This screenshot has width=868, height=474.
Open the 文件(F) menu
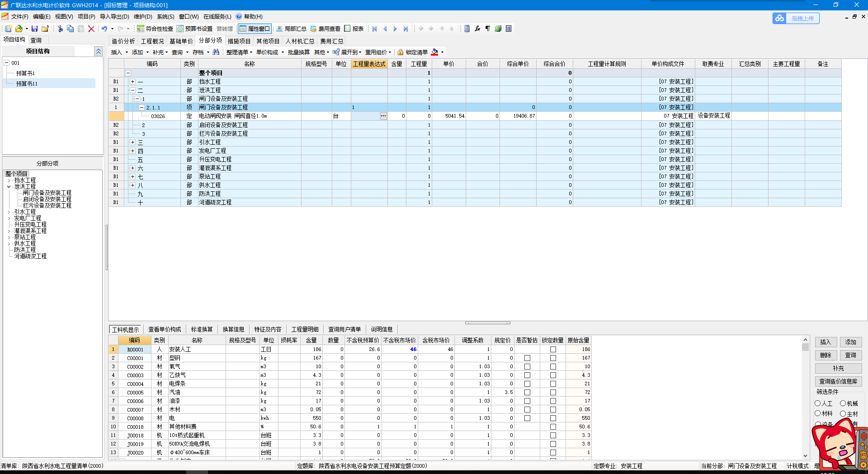[19, 17]
